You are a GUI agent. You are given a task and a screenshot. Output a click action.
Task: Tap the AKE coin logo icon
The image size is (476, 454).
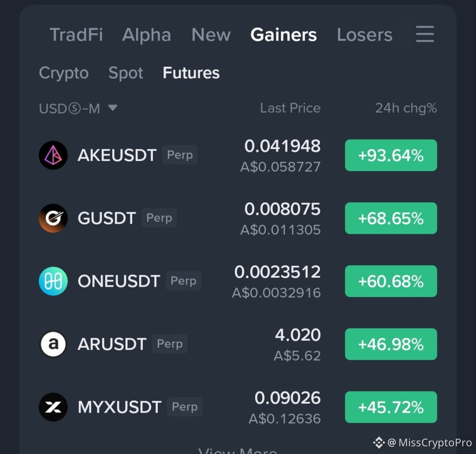click(x=53, y=155)
